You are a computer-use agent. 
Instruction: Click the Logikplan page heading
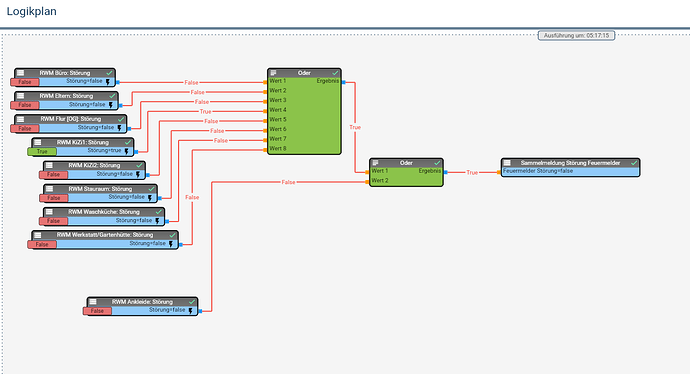coord(32,11)
